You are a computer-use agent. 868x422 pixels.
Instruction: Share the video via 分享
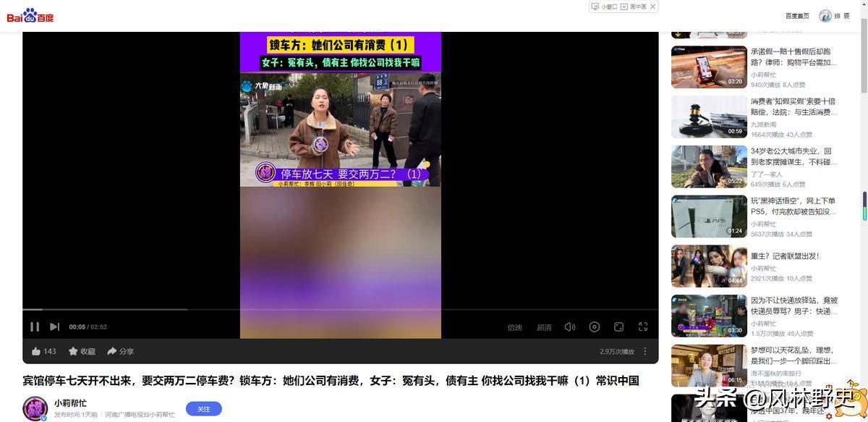click(121, 351)
